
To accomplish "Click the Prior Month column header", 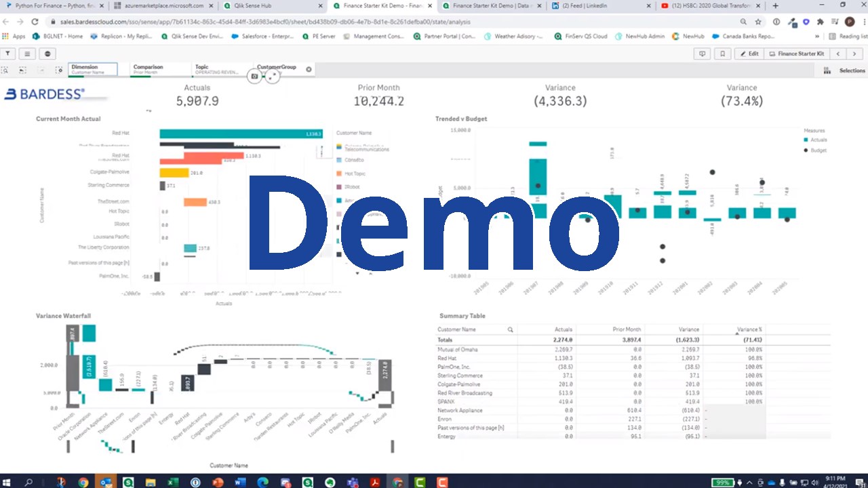I will point(625,329).
